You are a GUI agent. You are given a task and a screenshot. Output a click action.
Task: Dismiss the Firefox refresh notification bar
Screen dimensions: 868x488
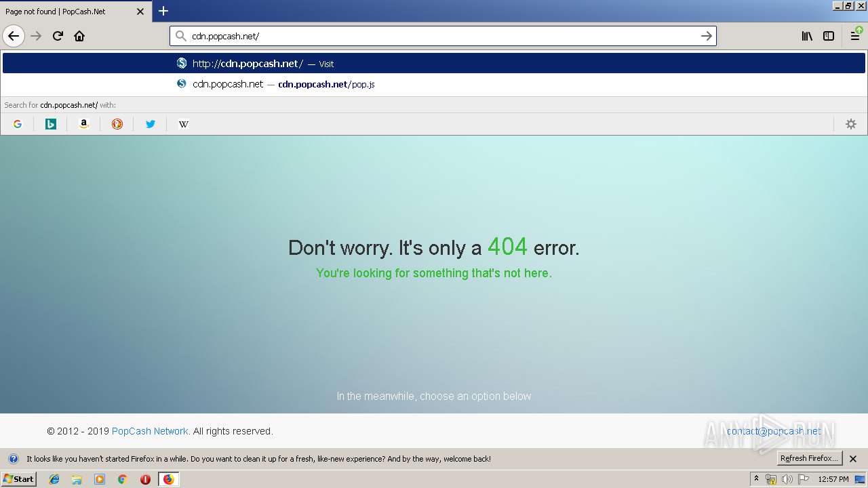(853, 459)
